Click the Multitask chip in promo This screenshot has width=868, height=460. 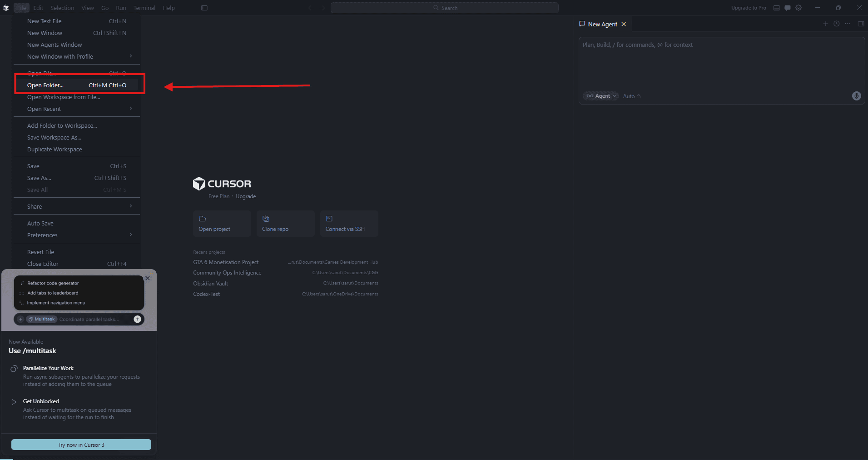point(41,319)
